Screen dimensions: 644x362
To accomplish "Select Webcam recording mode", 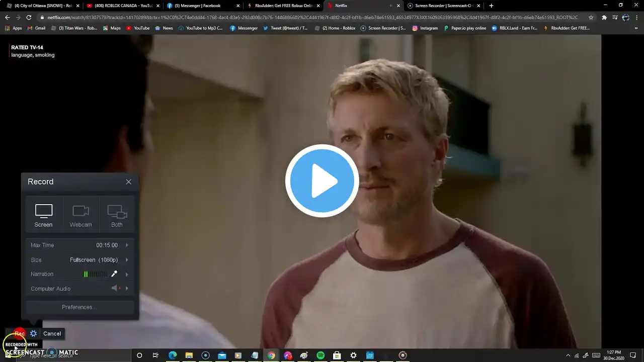I will tap(80, 215).
